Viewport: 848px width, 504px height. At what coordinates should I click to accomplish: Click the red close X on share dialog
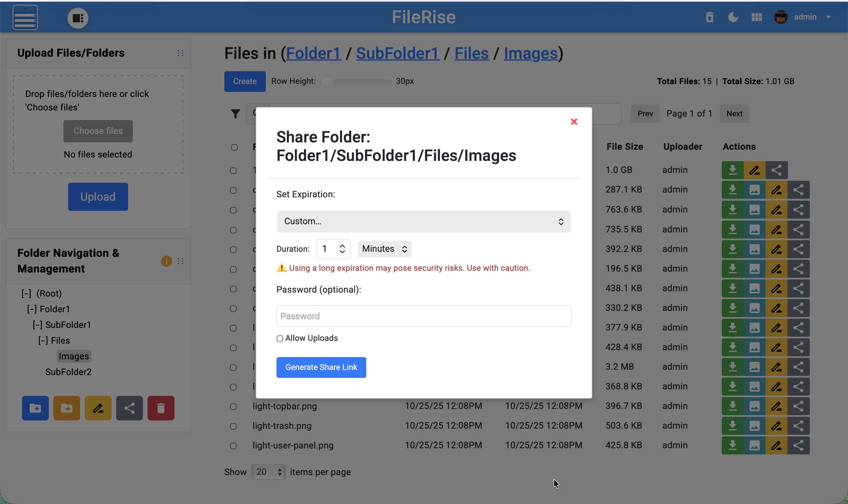pyautogui.click(x=574, y=122)
